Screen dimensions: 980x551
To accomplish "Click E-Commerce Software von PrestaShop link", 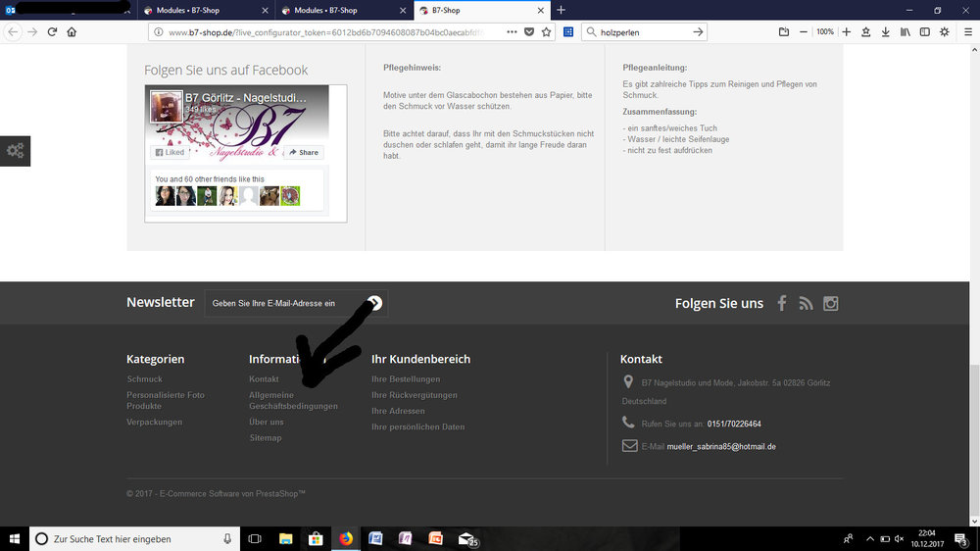I will [x=232, y=493].
